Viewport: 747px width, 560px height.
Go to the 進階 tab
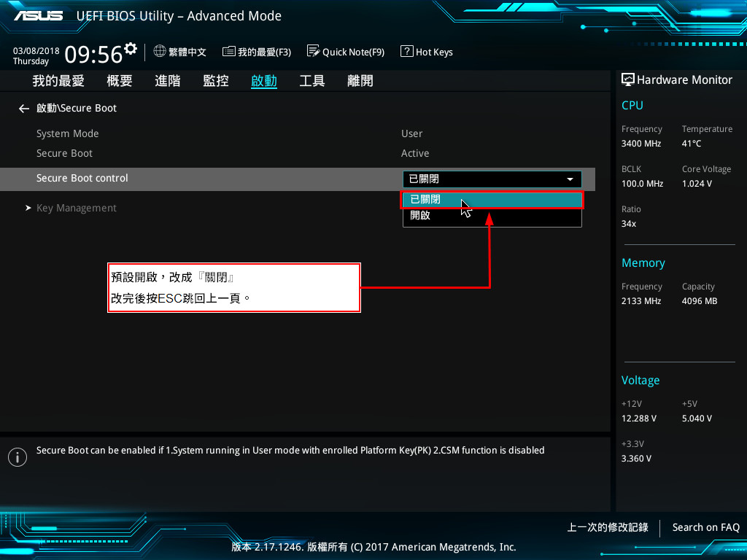tap(168, 80)
